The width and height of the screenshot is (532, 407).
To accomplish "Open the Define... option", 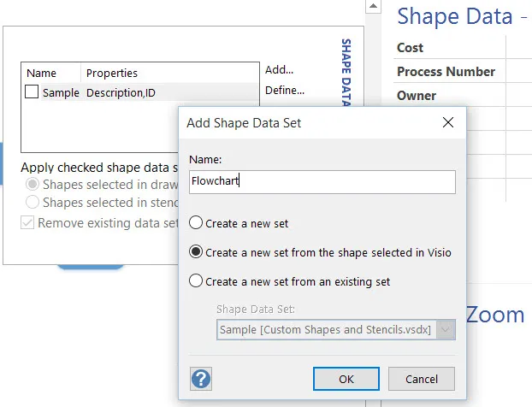I will tap(285, 91).
